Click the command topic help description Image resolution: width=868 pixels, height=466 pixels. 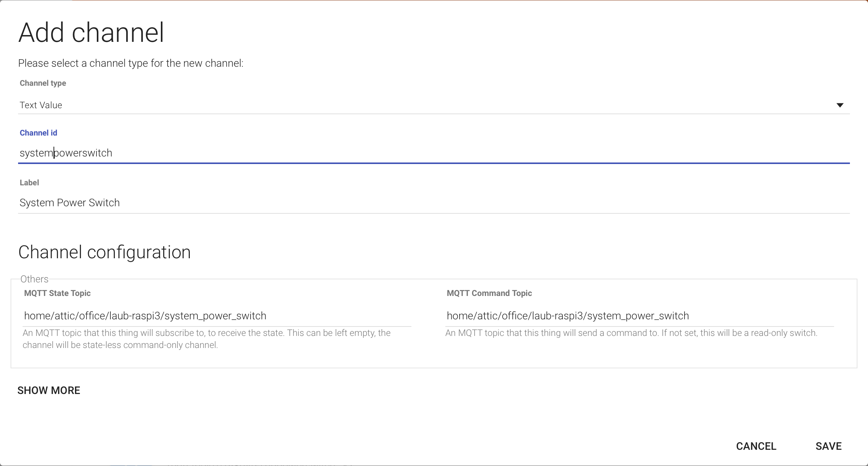coord(631,333)
